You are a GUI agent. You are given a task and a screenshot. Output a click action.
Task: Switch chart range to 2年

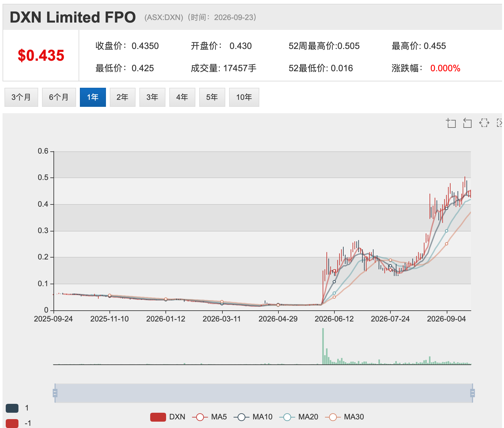tap(122, 97)
